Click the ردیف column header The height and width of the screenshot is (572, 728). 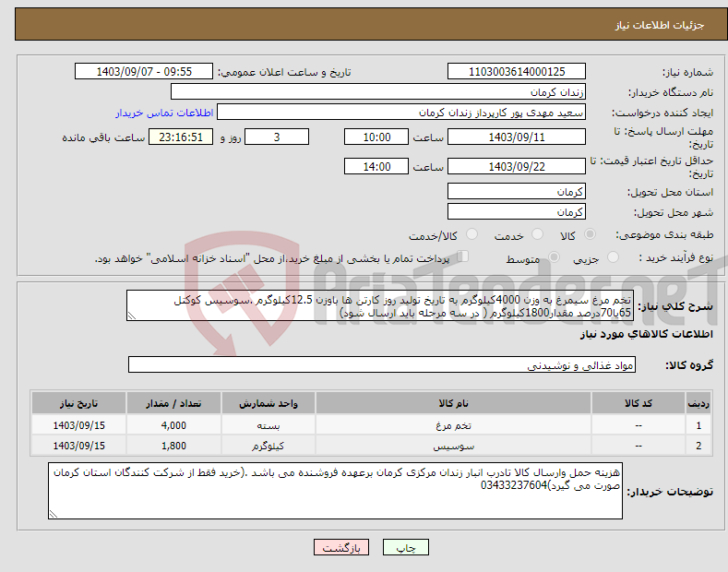pyautogui.click(x=698, y=403)
